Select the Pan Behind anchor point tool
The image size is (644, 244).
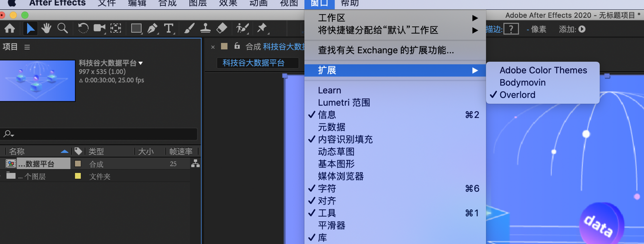pos(116,28)
